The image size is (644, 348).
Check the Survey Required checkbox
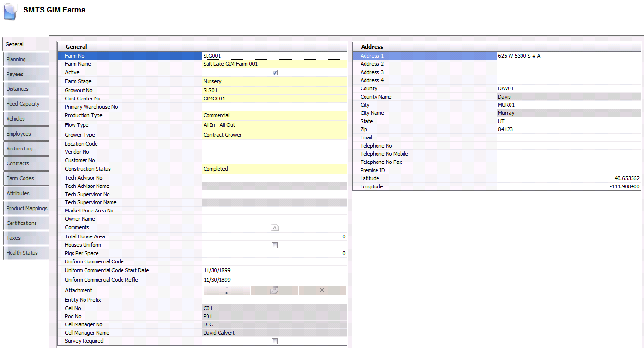tap(274, 341)
